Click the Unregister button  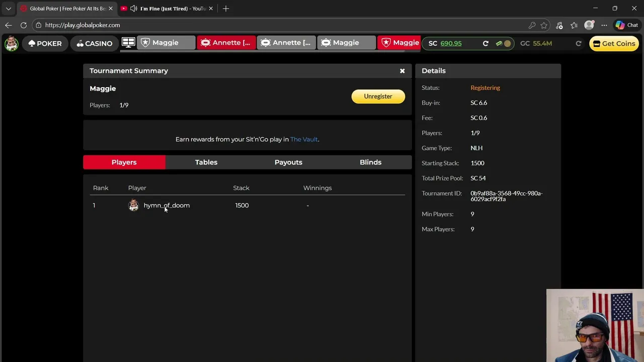[x=378, y=97]
